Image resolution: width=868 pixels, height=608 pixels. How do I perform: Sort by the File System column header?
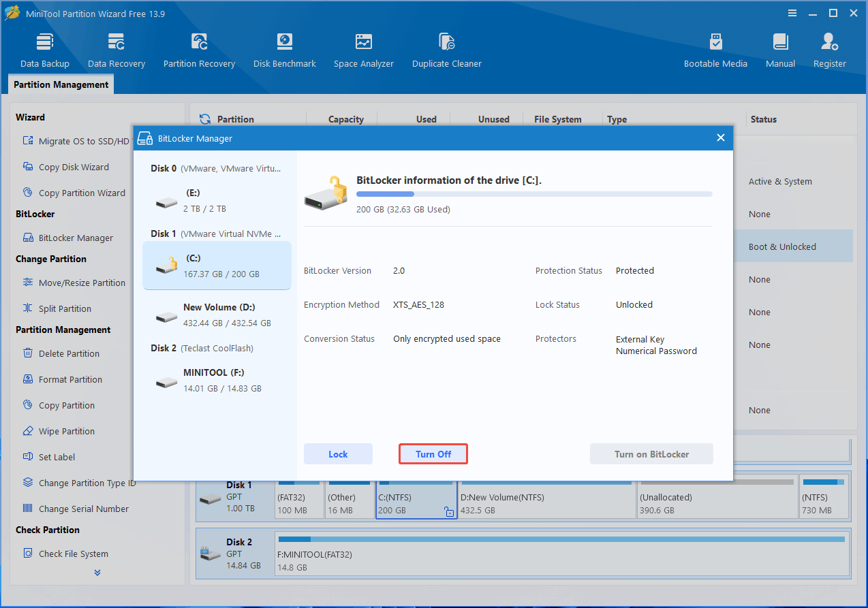coord(557,119)
